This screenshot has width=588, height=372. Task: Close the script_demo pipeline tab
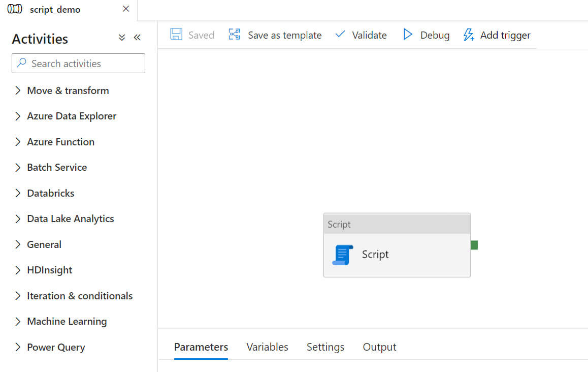[126, 9]
